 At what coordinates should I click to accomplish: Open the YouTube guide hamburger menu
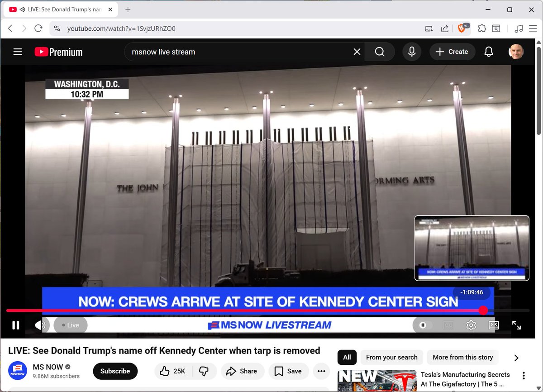[x=18, y=52]
